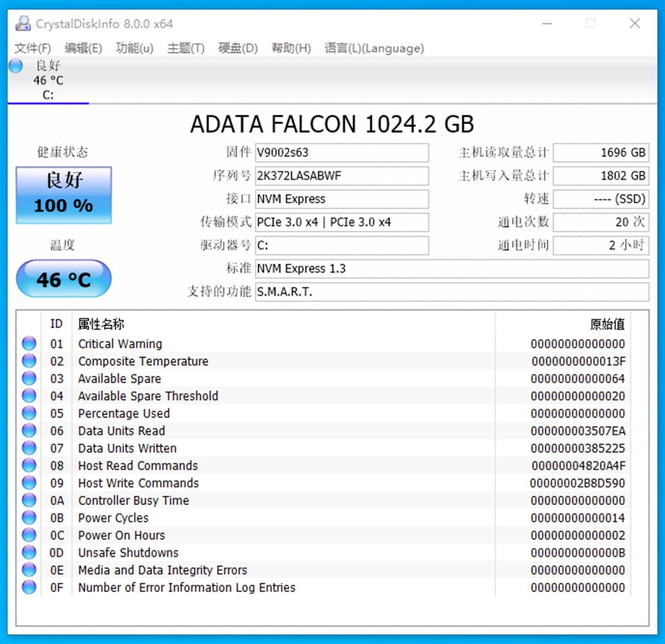665x644 pixels.
Task: Click the status orb beside Data Units Written
Action: [x=29, y=448]
